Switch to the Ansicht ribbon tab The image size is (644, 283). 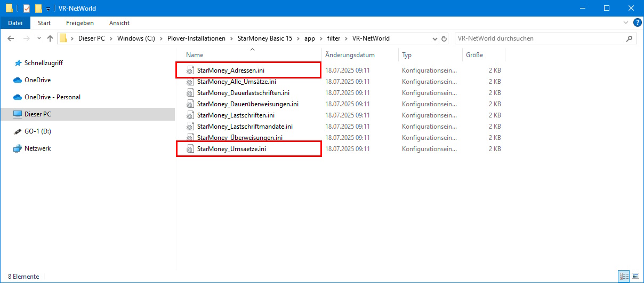tap(119, 23)
